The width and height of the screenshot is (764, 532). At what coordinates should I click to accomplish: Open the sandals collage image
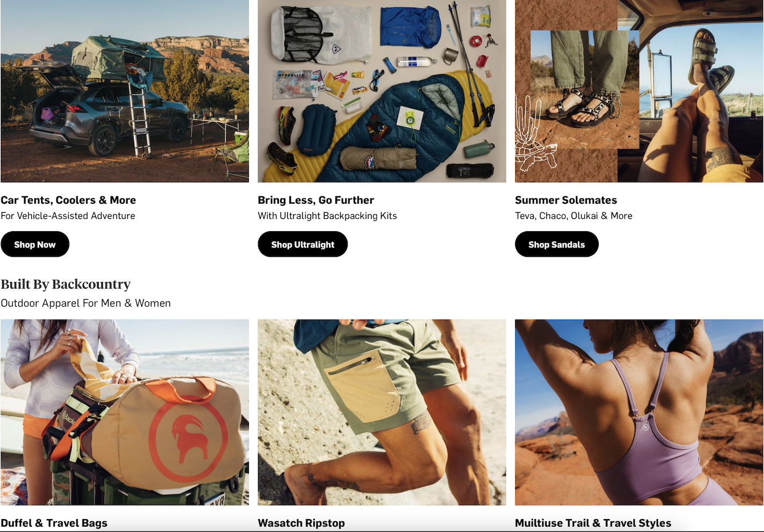click(x=639, y=91)
